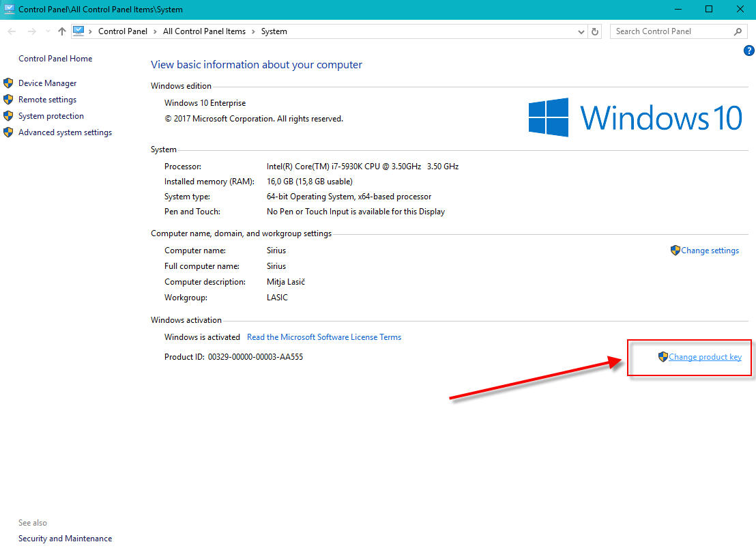
Task: Open Help via the blue question mark
Action: [x=748, y=51]
